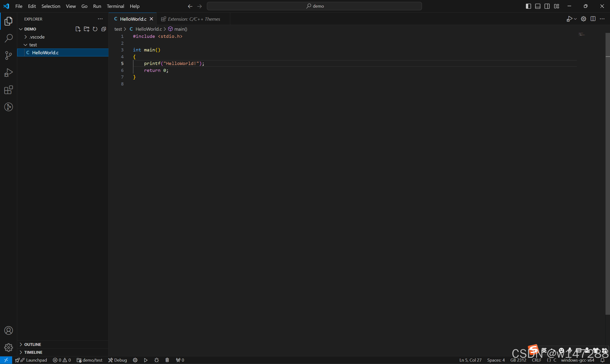
Task: Click GB 2312 encoding in status bar
Action: [518, 360]
